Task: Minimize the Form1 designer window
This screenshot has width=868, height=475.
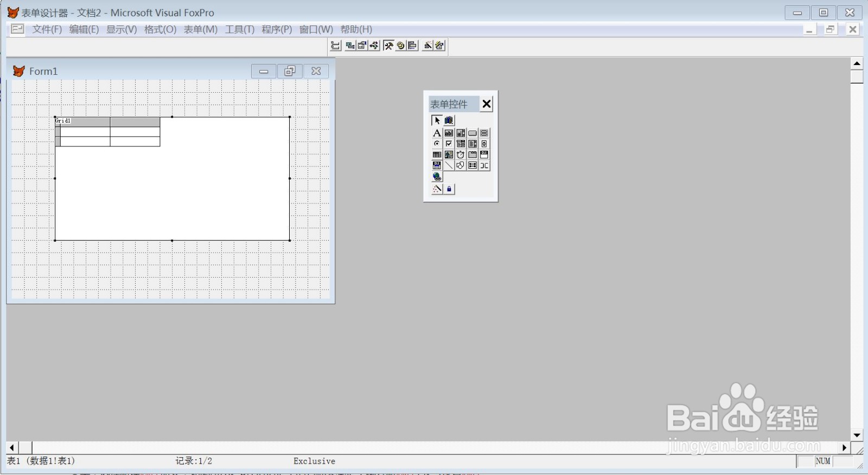Action: (x=264, y=71)
